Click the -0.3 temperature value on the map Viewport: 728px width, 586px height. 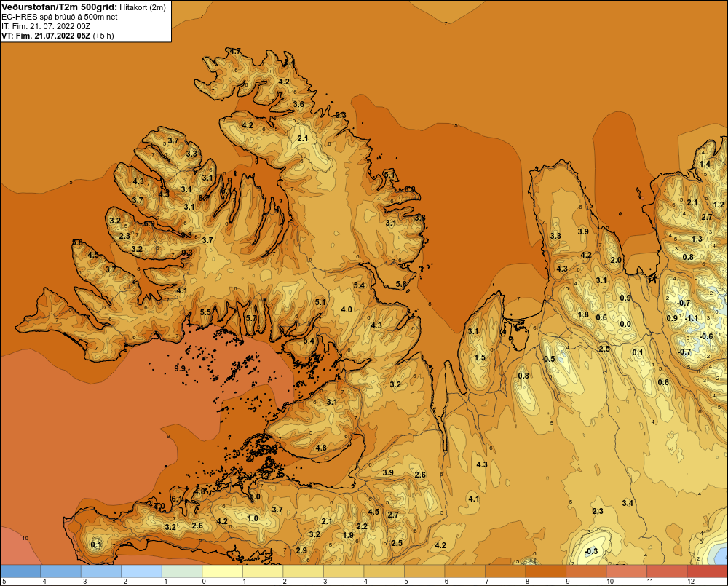(x=591, y=551)
